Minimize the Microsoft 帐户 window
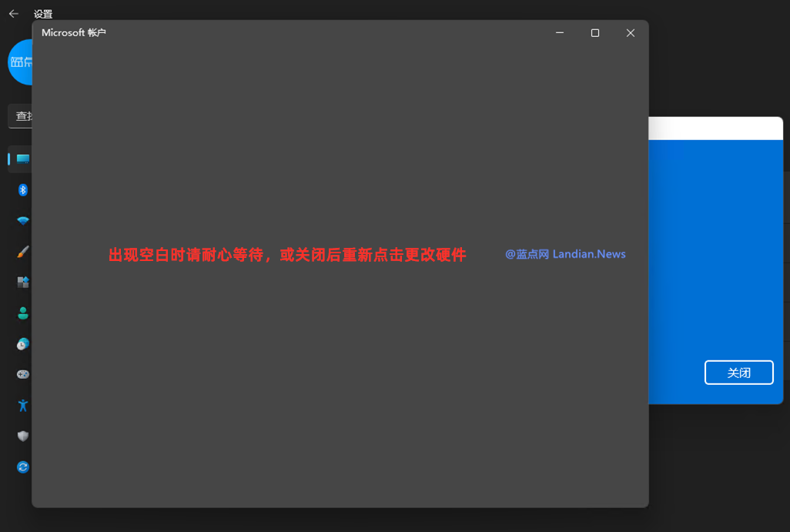790x532 pixels. [x=560, y=33]
